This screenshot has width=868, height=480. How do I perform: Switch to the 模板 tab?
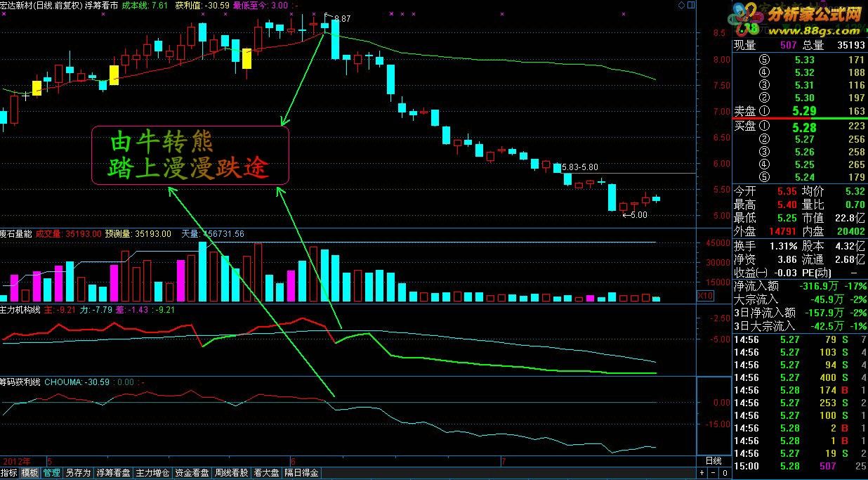point(29,473)
